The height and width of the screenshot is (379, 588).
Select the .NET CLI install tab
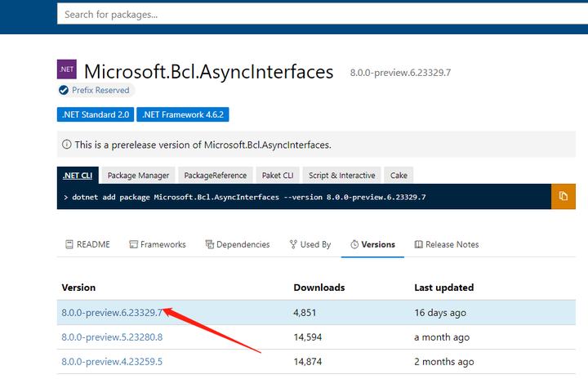(78, 175)
